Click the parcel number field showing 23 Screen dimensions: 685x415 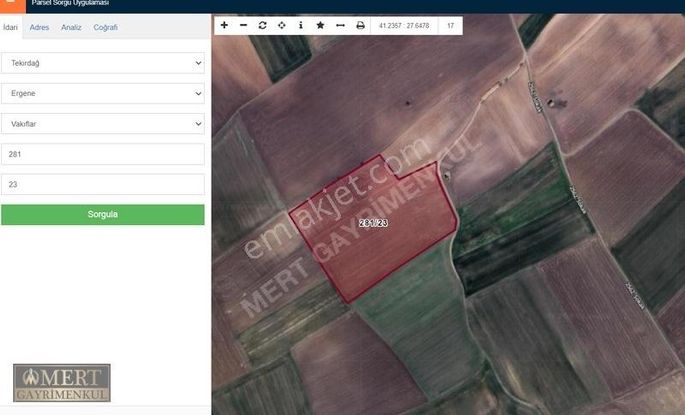pyautogui.click(x=103, y=184)
